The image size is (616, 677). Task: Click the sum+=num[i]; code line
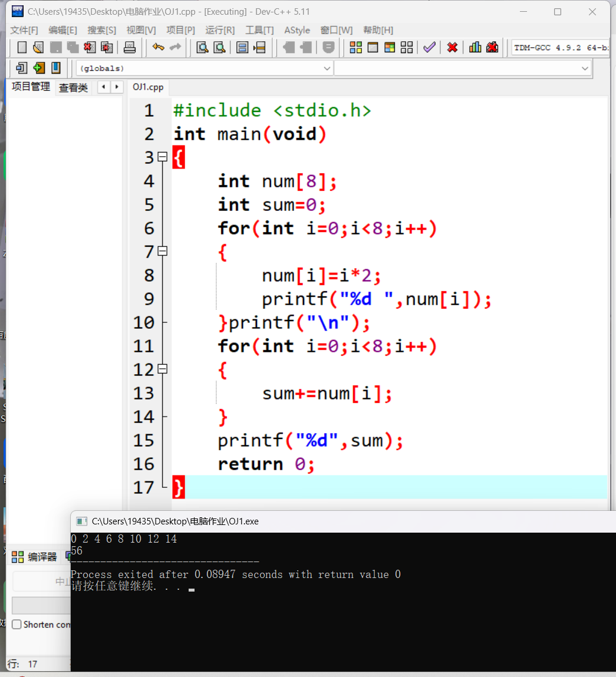[327, 394]
